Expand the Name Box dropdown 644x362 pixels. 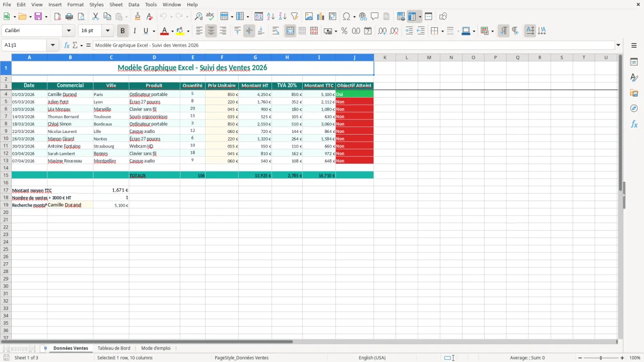click(x=53, y=45)
